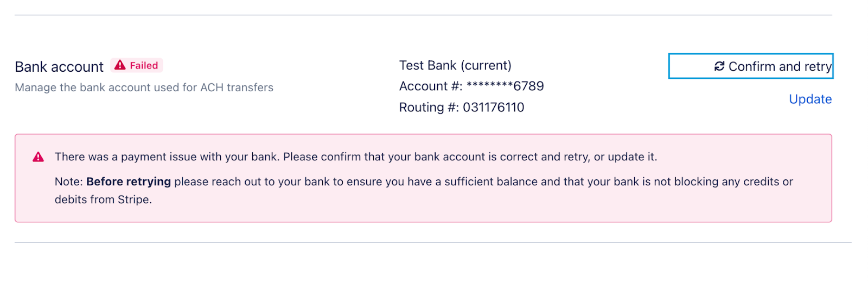Click the refresh arrows icon beside Confirm
Screen dimensions: 868x282
coord(719,66)
